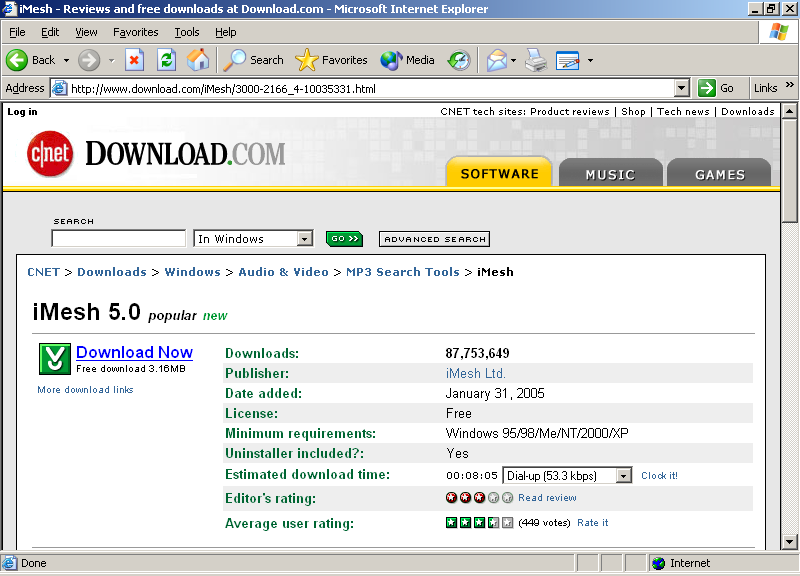Image resolution: width=800 pixels, height=576 pixels.
Task: Open the 'In Windows' search scope dropdown
Action: coord(305,239)
